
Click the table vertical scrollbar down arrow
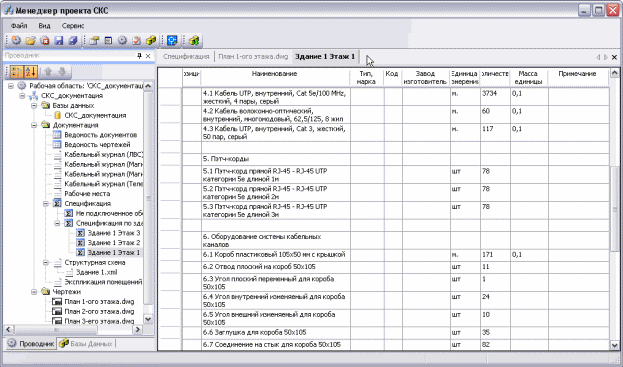(x=614, y=346)
